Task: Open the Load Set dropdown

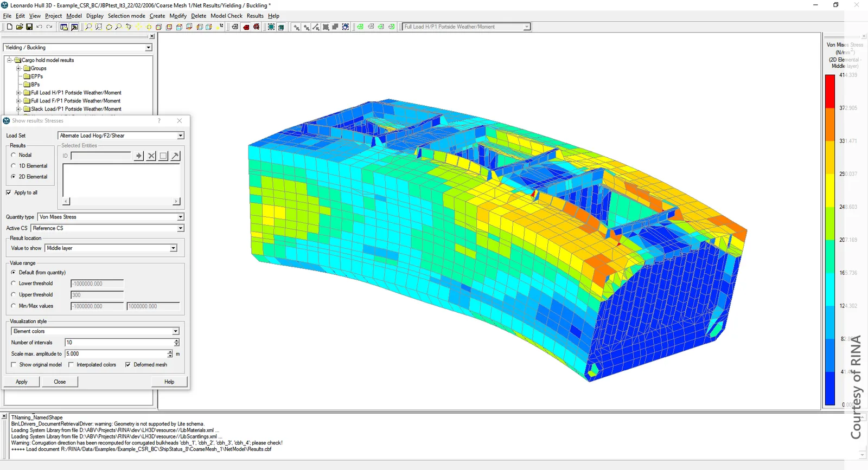Action: (x=121, y=136)
